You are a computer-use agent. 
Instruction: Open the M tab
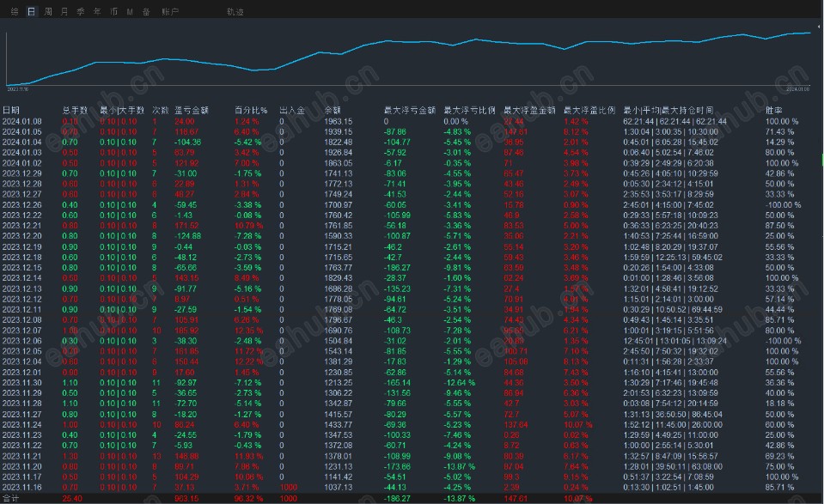[130, 11]
